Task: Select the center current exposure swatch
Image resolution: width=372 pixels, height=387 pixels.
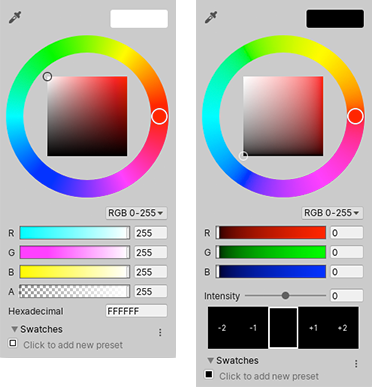Action: pyautogui.click(x=283, y=328)
